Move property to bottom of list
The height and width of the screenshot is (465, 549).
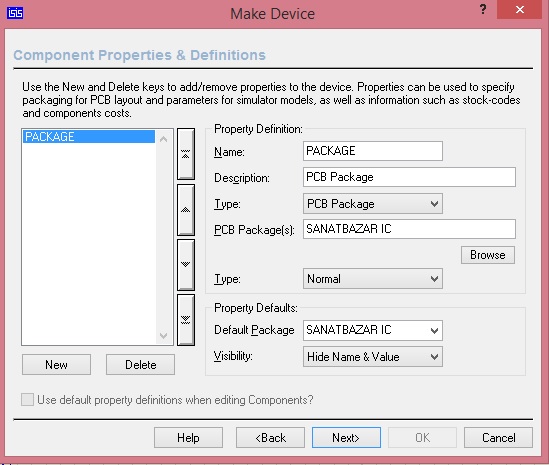pos(186,320)
